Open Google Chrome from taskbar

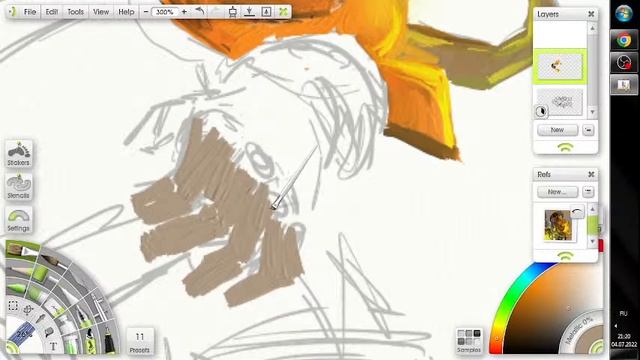pos(624,40)
